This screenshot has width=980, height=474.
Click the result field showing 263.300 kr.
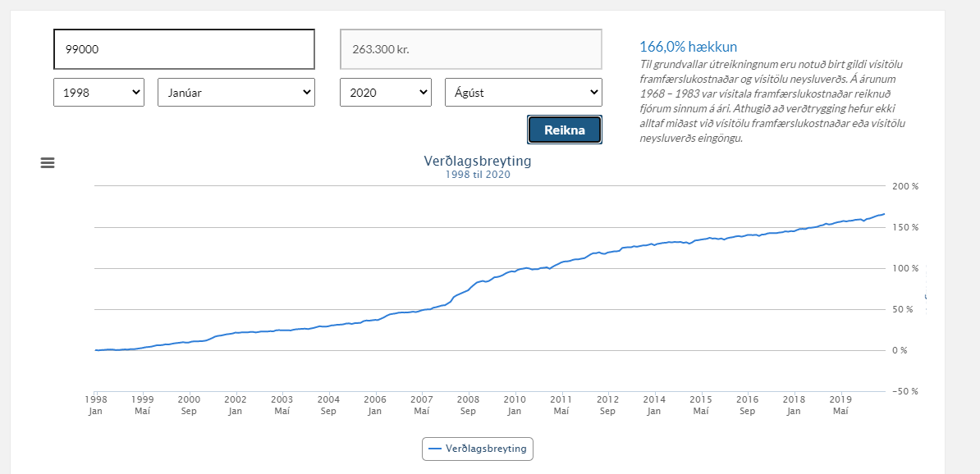point(470,49)
